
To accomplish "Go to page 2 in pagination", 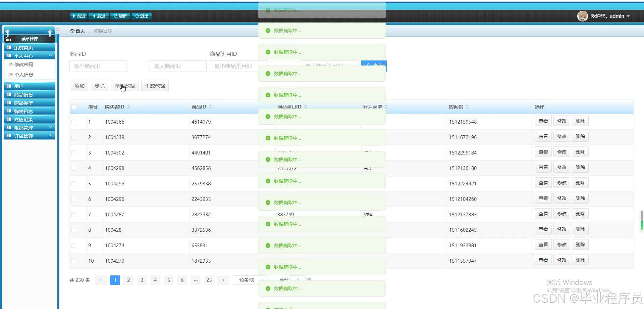I will point(128,280).
